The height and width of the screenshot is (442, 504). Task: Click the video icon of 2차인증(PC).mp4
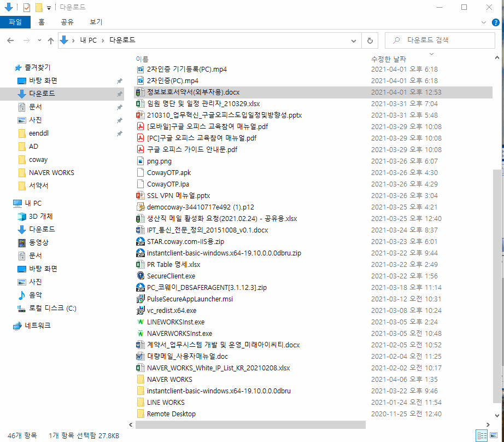(x=140, y=81)
